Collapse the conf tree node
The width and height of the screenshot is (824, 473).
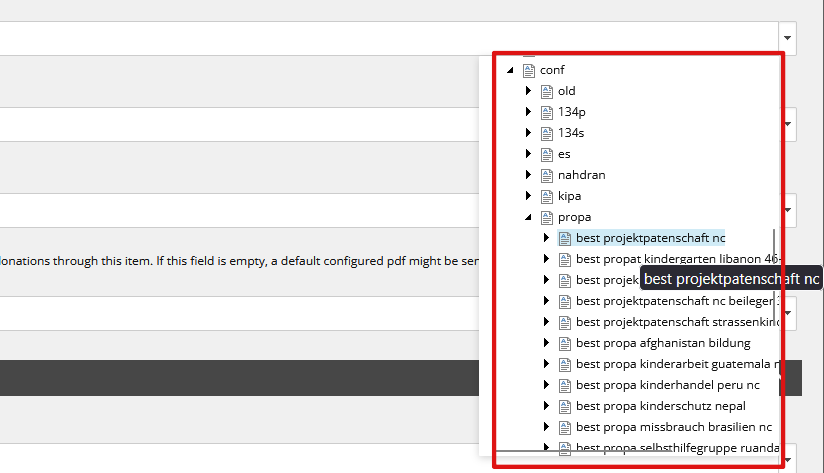(x=510, y=70)
